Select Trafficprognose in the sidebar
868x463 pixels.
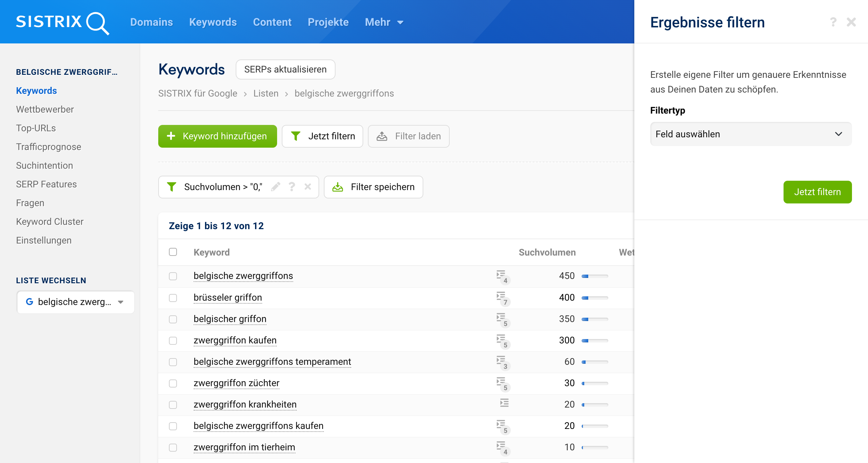point(48,147)
